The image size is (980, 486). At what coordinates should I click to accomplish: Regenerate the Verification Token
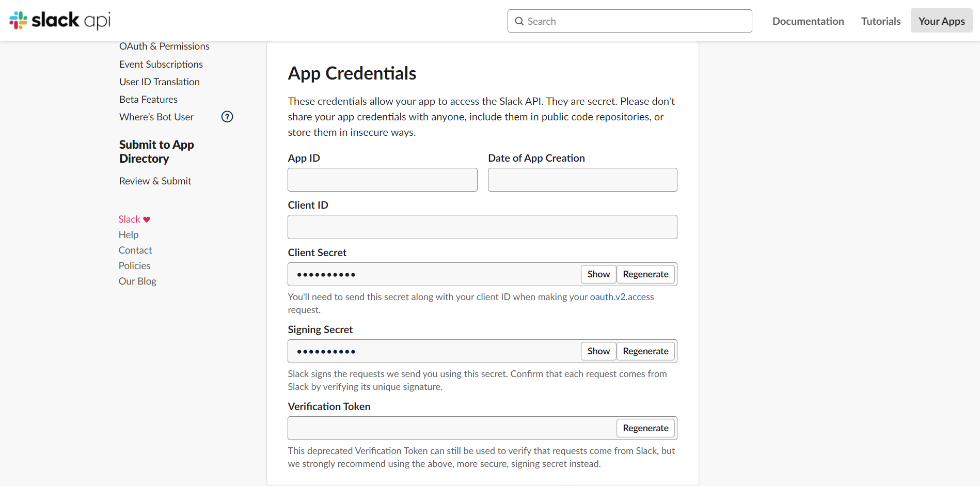click(x=645, y=428)
